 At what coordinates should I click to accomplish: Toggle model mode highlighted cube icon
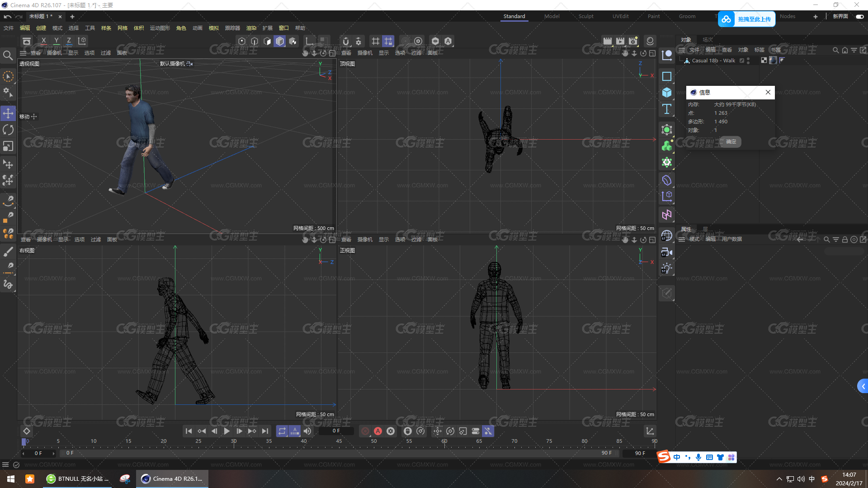(280, 41)
